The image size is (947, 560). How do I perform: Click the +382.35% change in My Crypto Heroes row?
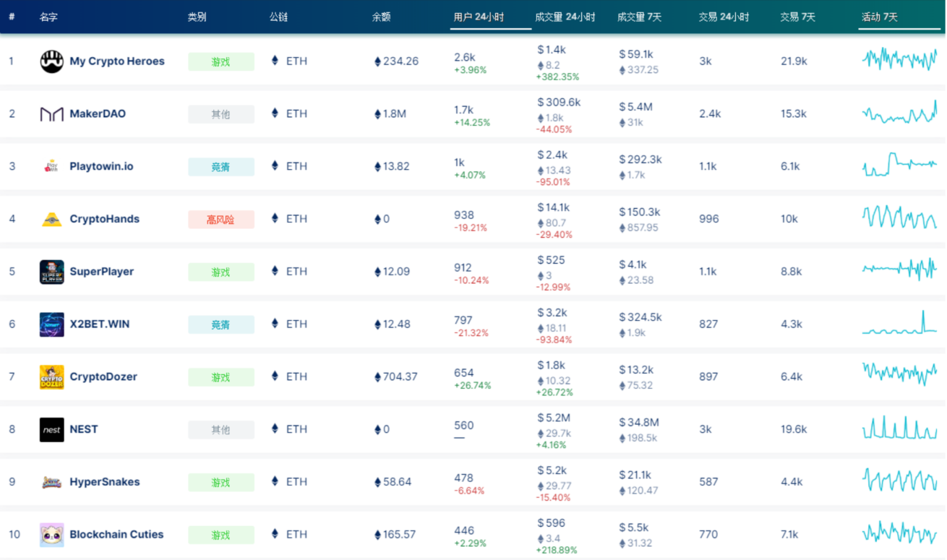557,77
